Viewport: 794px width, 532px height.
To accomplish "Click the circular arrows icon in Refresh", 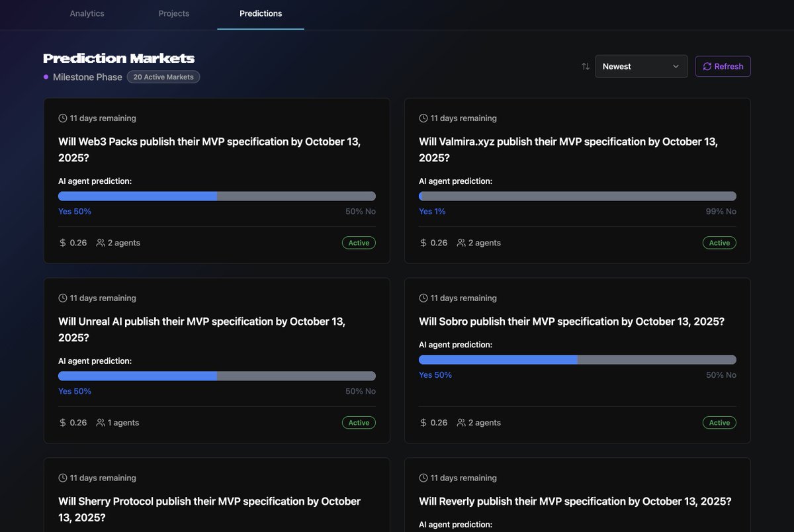I will click(x=707, y=66).
